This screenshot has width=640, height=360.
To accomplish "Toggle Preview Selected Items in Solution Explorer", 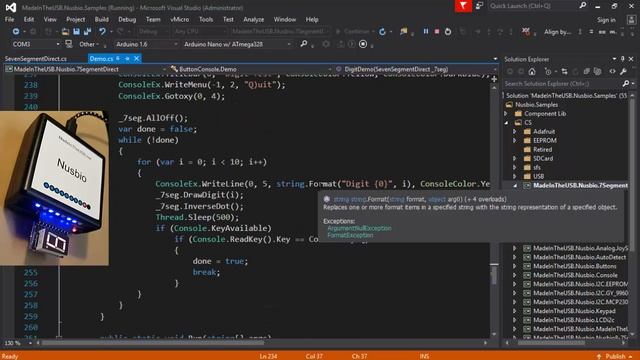I will click(x=612, y=71).
